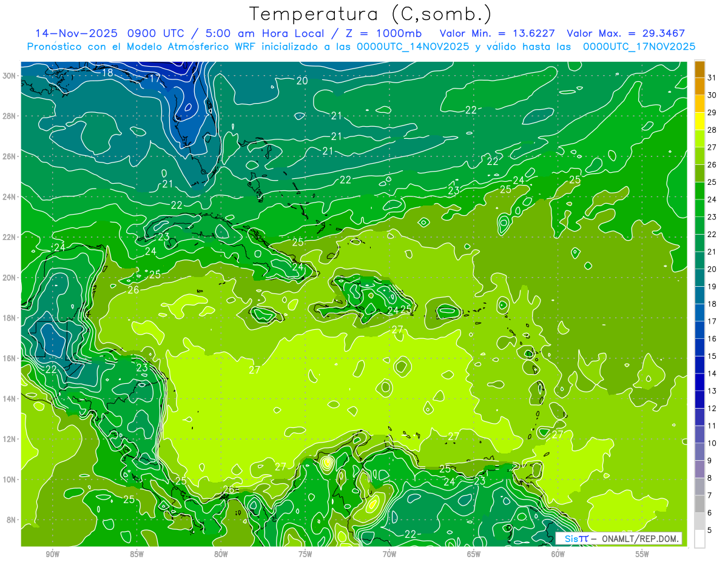728x562 pixels.
Task: Click the '20N' latitude axis label
Action: click(x=10, y=278)
